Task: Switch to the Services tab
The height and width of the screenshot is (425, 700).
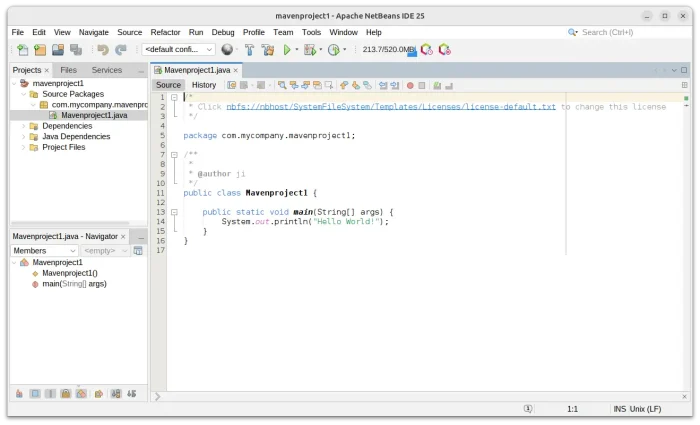Action: click(x=107, y=70)
